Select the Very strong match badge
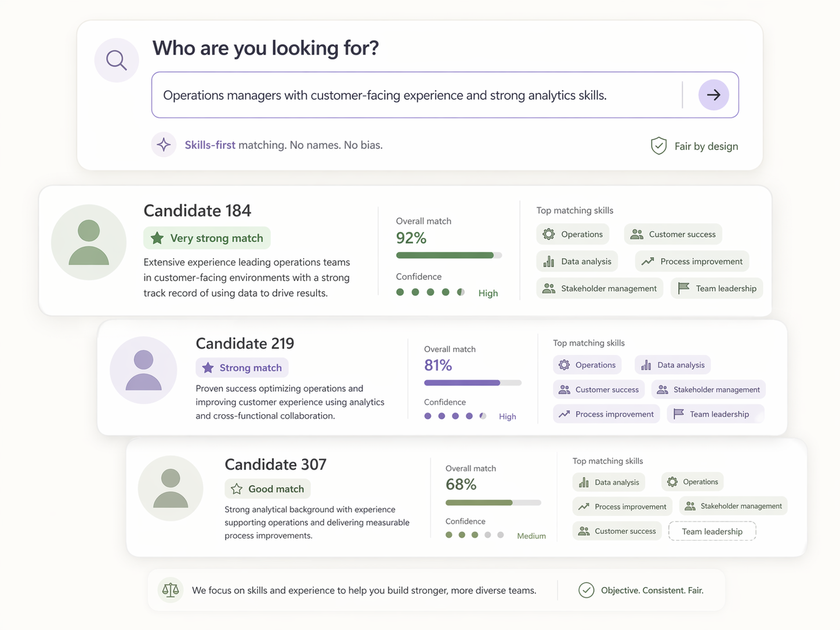The height and width of the screenshot is (630, 840). click(207, 238)
